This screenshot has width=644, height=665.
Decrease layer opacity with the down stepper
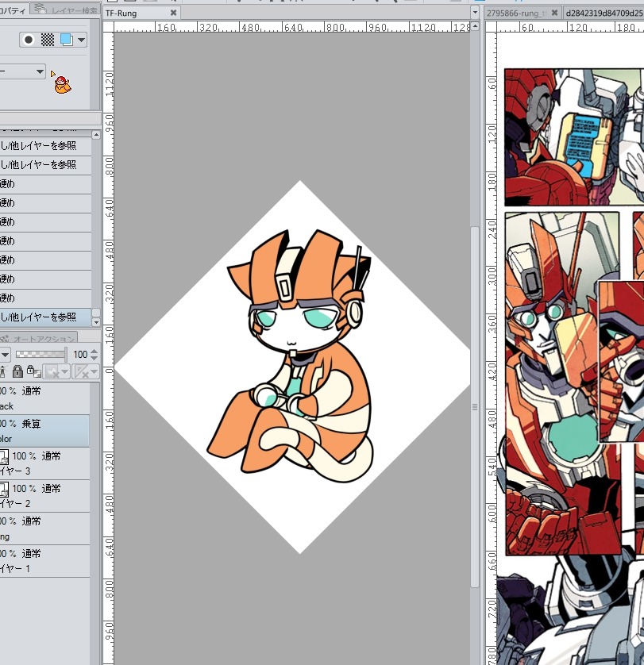click(94, 358)
